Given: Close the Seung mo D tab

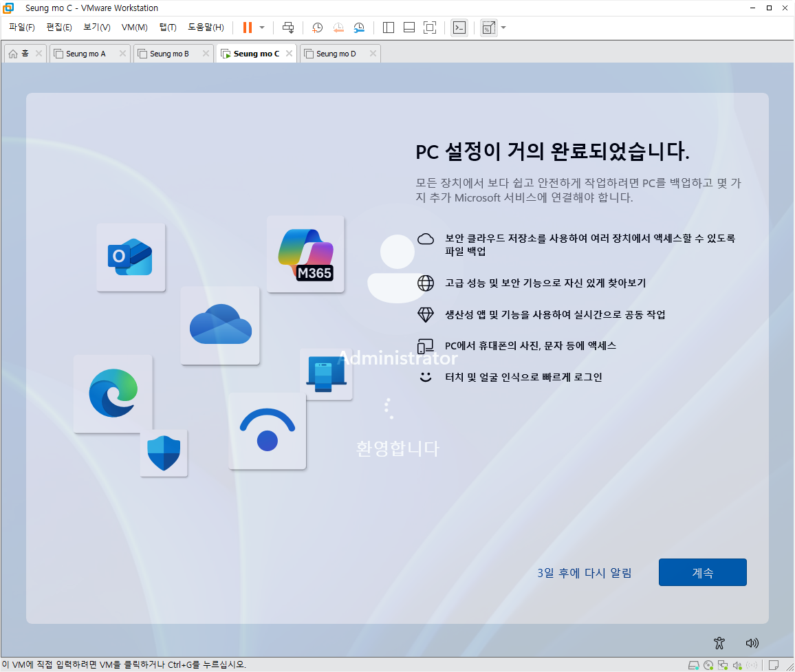Looking at the screenshot, I should tap(373, 53).
